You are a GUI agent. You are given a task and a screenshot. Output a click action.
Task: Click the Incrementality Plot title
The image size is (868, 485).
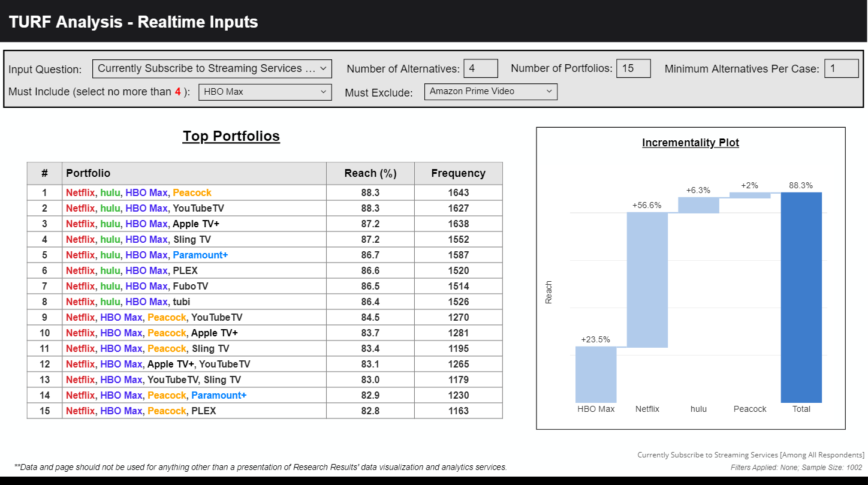point(691,143)
